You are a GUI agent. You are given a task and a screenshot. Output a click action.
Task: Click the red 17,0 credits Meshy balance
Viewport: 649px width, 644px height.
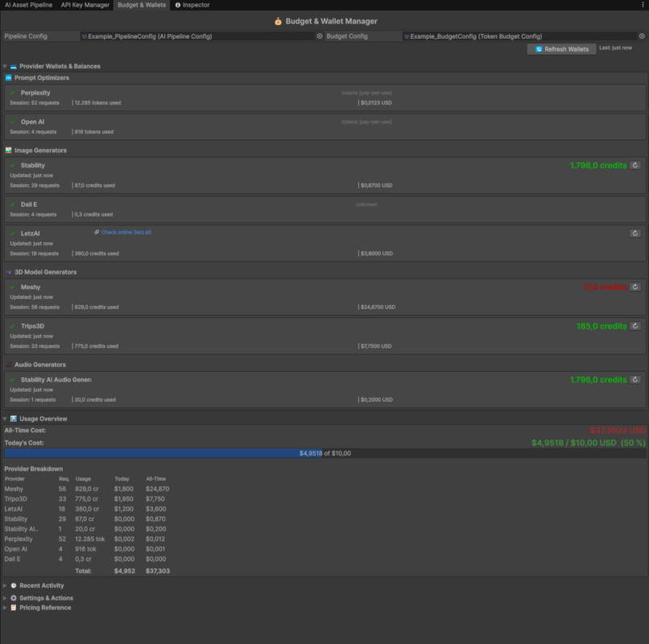pyautogui.click(x=605, y=287)
